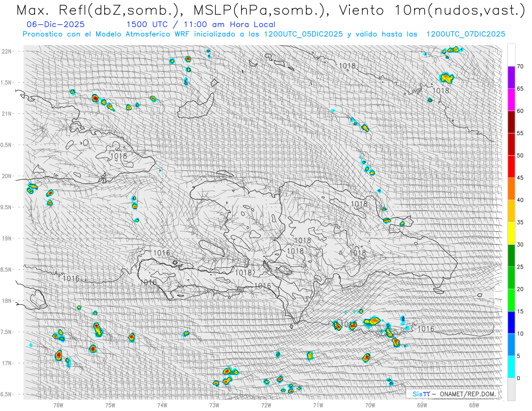Click the '1018' isobar label over eastern Cuba
532x411 pixels.
click(118, 156)
